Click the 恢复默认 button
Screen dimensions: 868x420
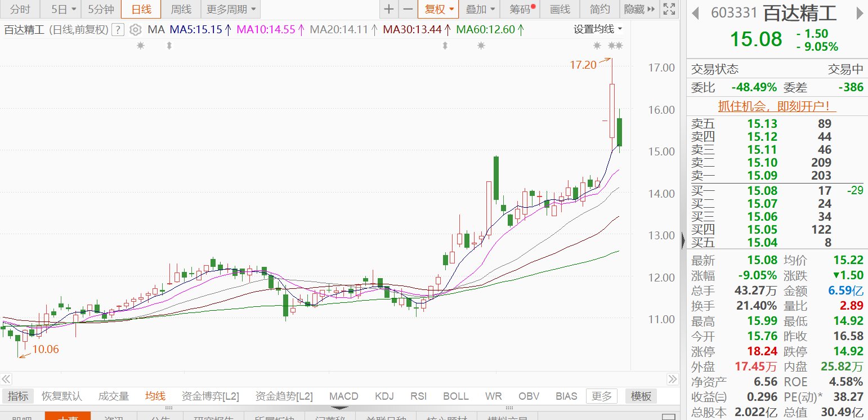pyautogui.click(x=62, y=396)
